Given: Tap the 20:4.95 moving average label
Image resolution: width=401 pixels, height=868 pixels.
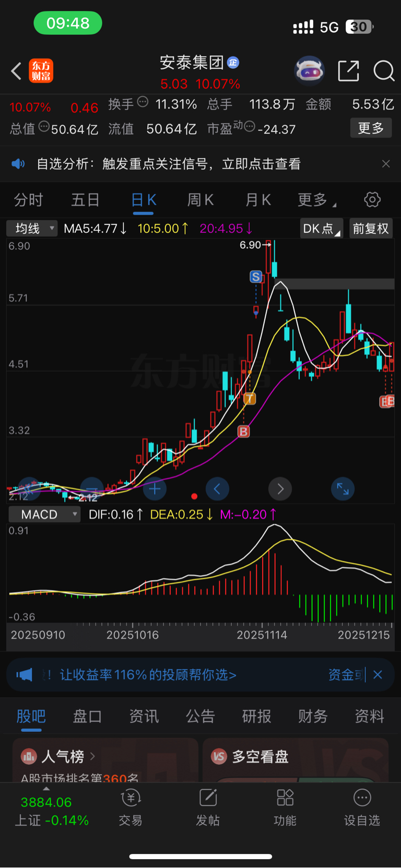Looking at the screenshot, I should coord(226,229).
